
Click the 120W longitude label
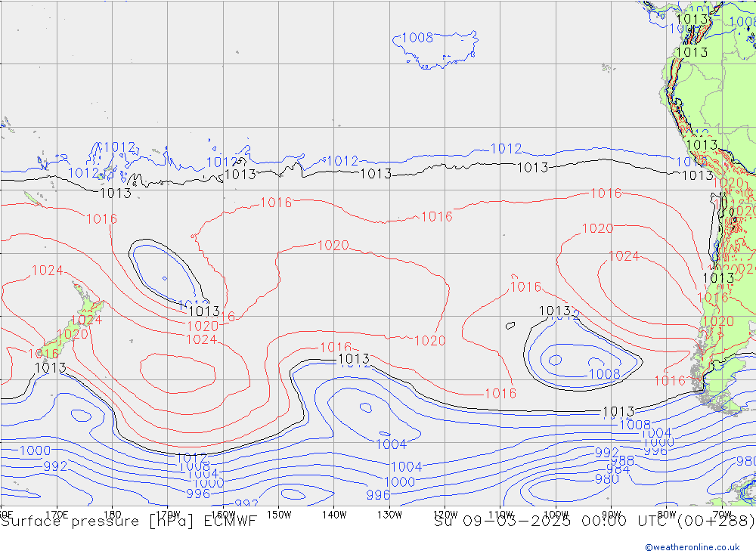pos(445,515)
